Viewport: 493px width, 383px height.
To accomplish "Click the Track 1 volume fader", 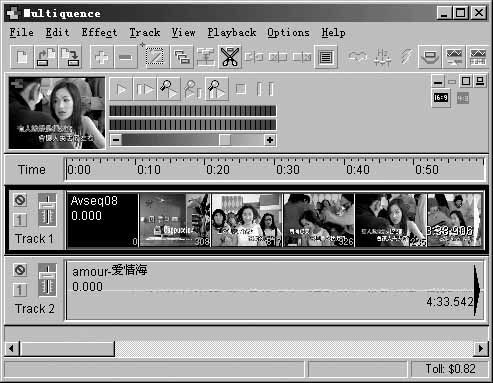I will click(47, 210).
